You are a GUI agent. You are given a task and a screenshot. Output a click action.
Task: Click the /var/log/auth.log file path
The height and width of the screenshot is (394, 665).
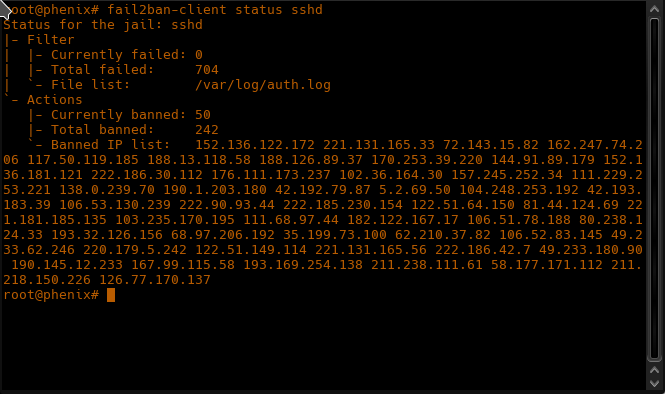pyautogui.click(x=263, y=84)
